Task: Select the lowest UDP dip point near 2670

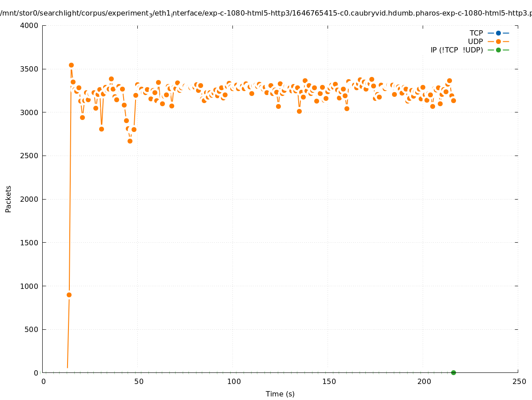Action: coord(130,141)
